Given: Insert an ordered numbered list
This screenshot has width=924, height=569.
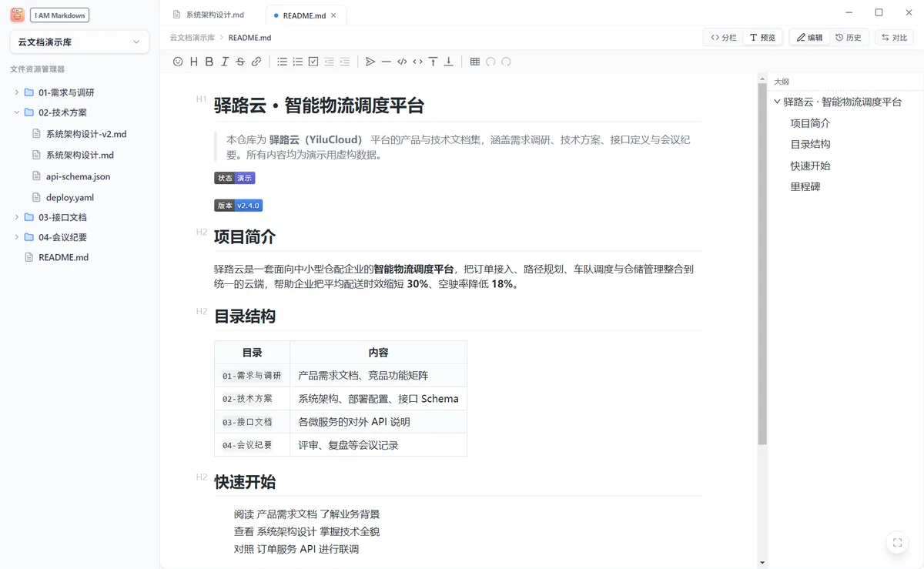Looking at the screenshot, I should point(298,62).
